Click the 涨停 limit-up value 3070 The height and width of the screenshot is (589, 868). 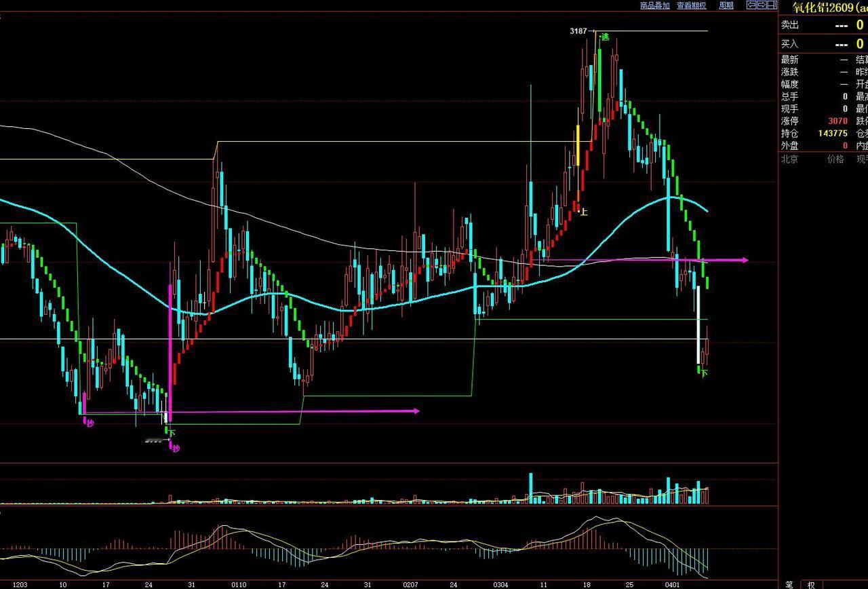click(x=837, y=121)
